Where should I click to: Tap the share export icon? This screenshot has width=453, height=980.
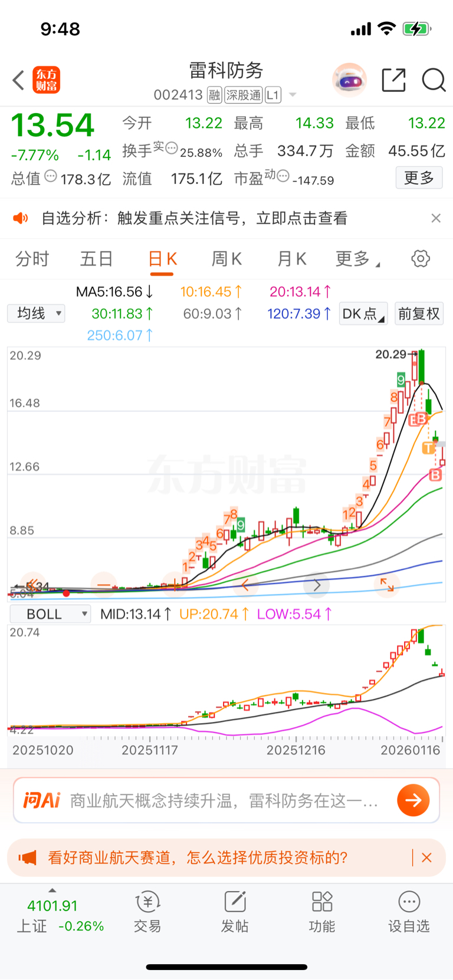[x=393, y=80]
